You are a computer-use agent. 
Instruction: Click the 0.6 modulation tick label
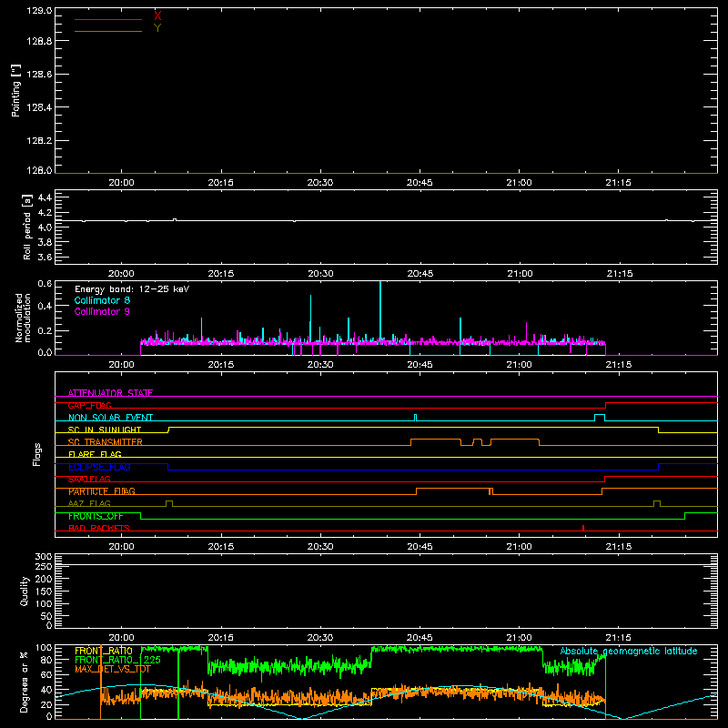click(45, 284)
